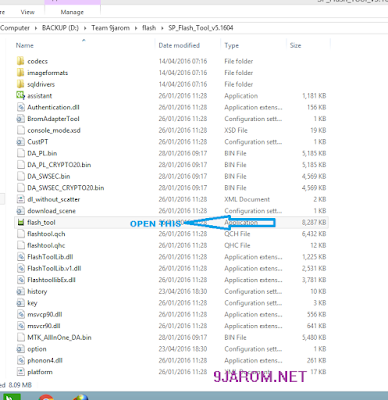
Task: Navigate to Team 9jarom in breadcrumb
Action: point(111,28)
